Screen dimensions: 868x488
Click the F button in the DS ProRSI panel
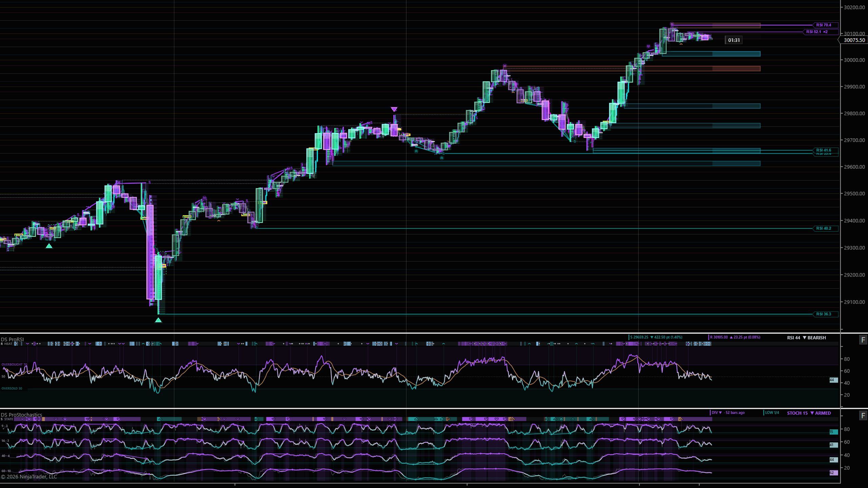pos(863,340)
